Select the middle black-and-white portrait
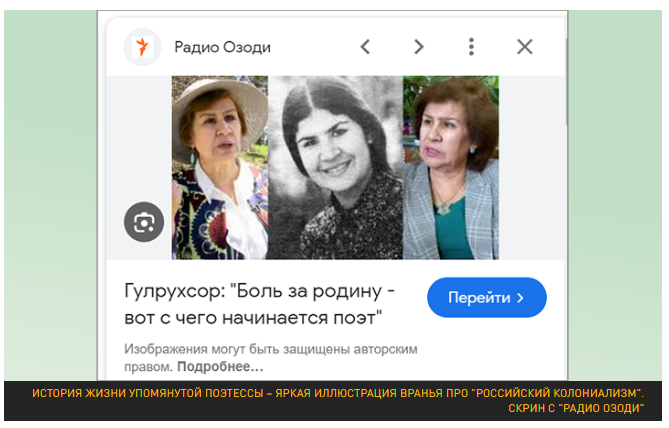 [x=335, y=168]
